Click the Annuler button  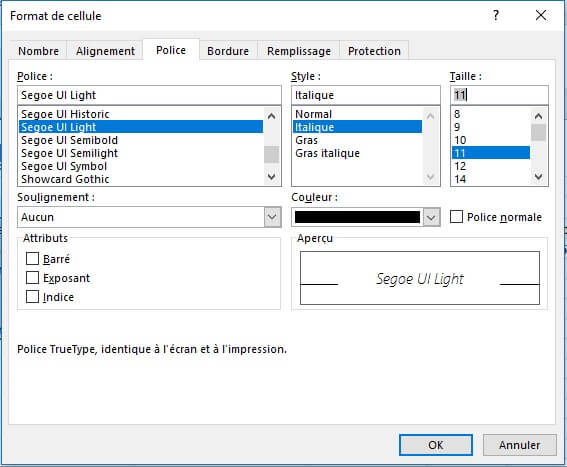[x=520, y=445]
